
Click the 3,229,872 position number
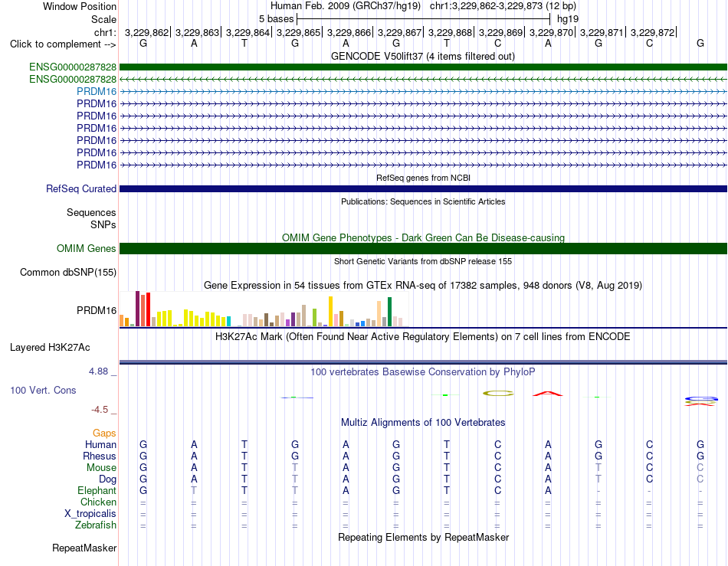coord(652,32)
